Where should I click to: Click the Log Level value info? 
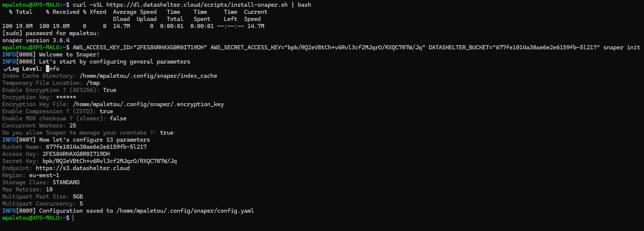click(53, 69)
